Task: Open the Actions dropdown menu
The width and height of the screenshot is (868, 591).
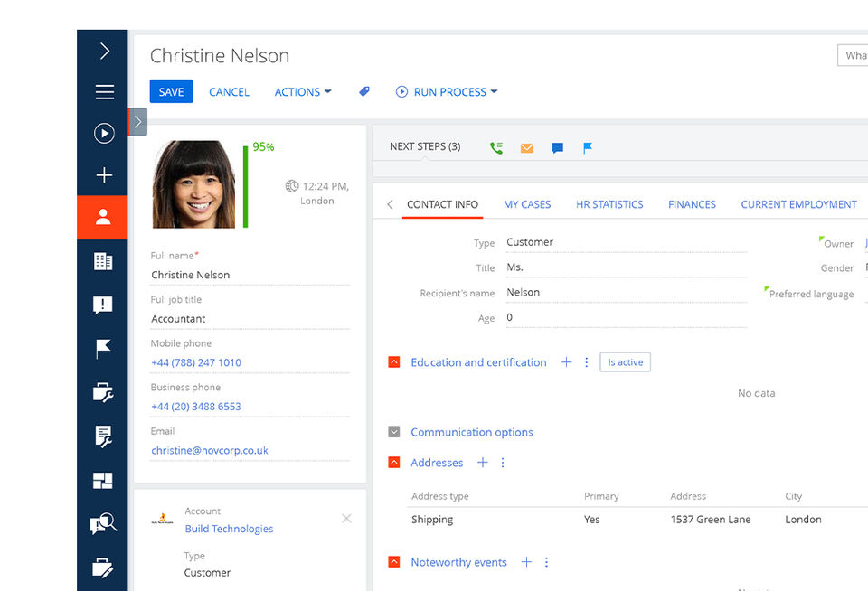Action: [x=302, y=92]
